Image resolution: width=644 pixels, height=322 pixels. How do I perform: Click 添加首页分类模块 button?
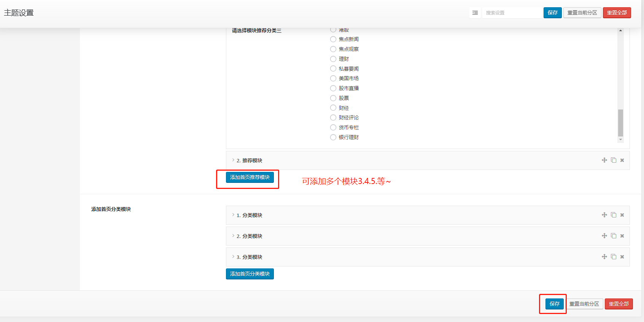[x=250, y=274]
